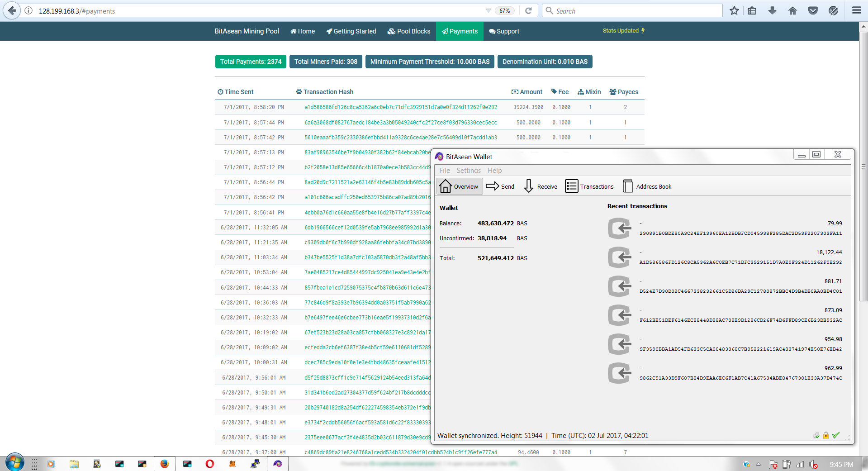Open Opera from the taskbar
This screenshot has width=868, height=471.
point(209,464)
